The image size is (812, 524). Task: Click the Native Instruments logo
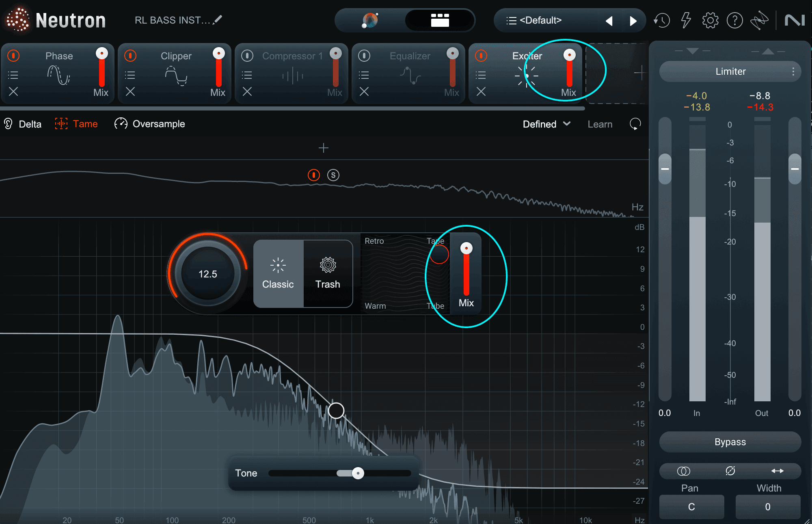(795, 20)
